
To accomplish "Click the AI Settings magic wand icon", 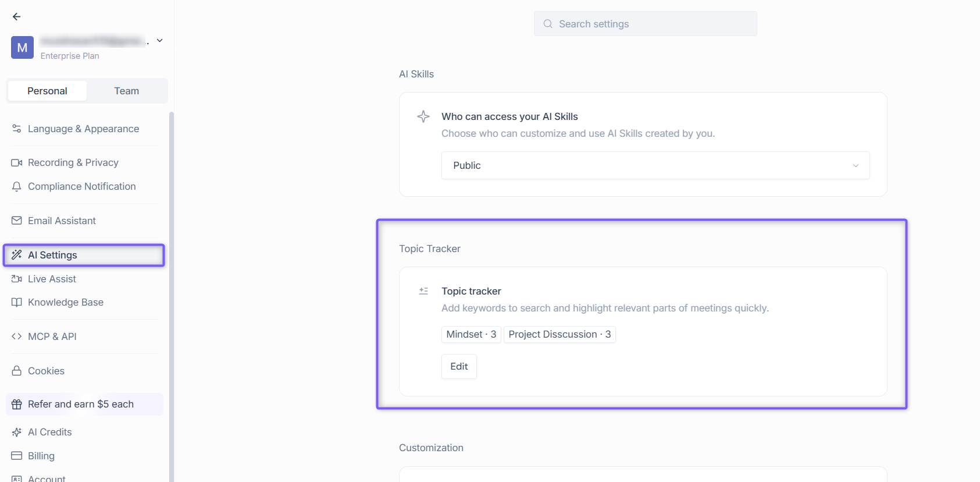I will pos(17,255).
